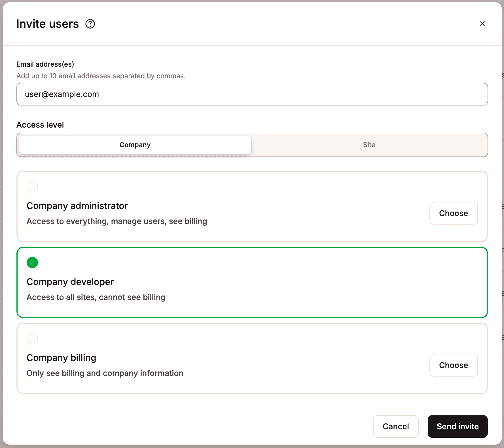Switch to the Company access level tab
This screenshot has width=504, height=448.
click(x=135, y=145)
